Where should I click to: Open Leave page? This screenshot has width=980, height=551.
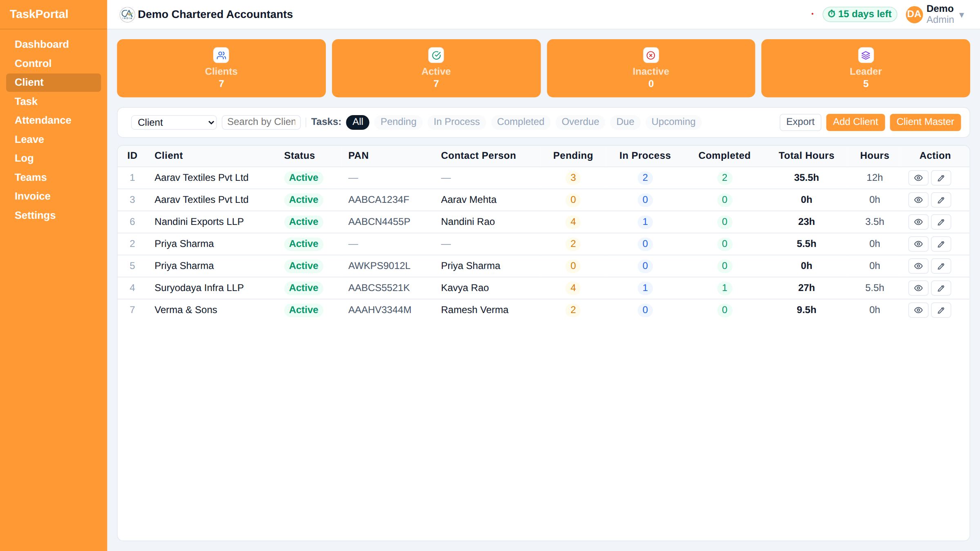point(53,140)
